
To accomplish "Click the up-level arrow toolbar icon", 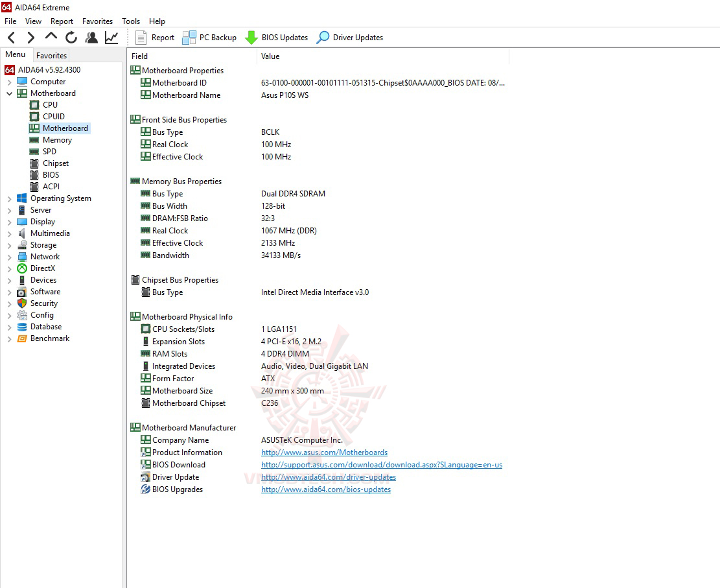I will tap(51, 36).
